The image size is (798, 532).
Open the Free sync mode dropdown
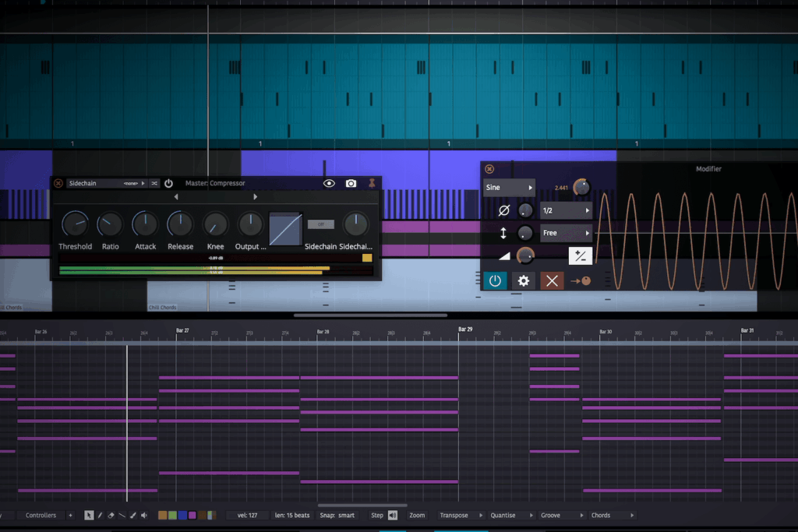(x=566, y=233)
